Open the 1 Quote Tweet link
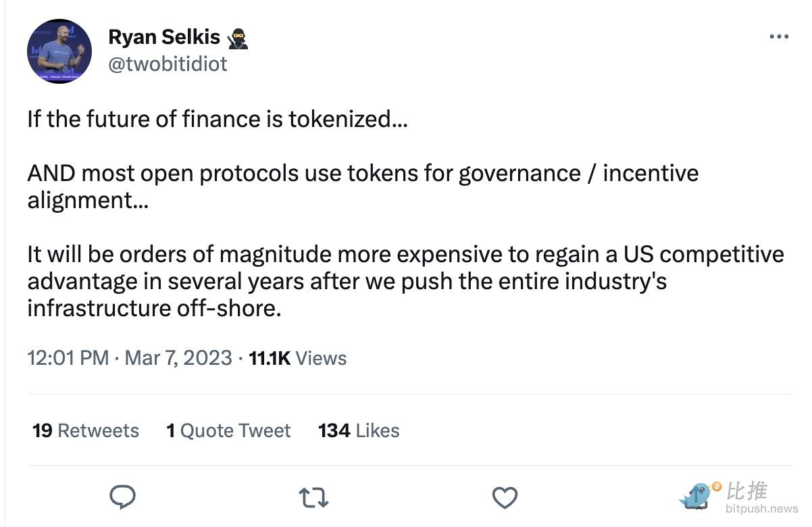This screenshot has height=527, width=812. coord(228,430)
